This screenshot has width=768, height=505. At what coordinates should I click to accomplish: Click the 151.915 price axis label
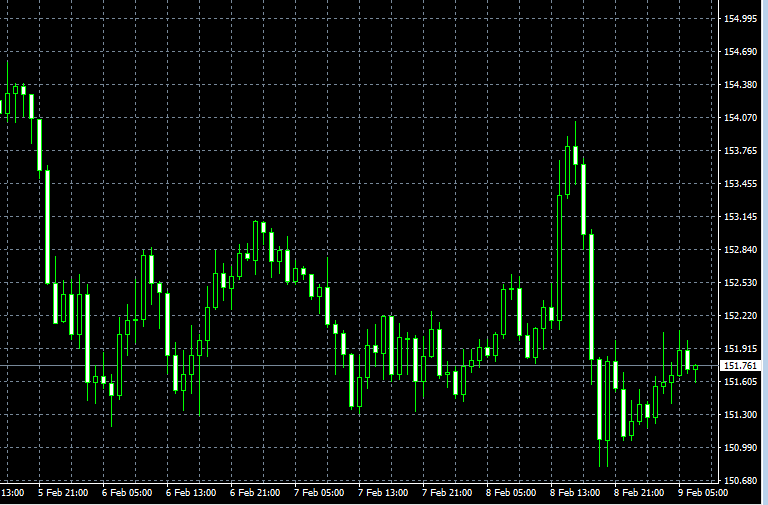tap(740, 349)
